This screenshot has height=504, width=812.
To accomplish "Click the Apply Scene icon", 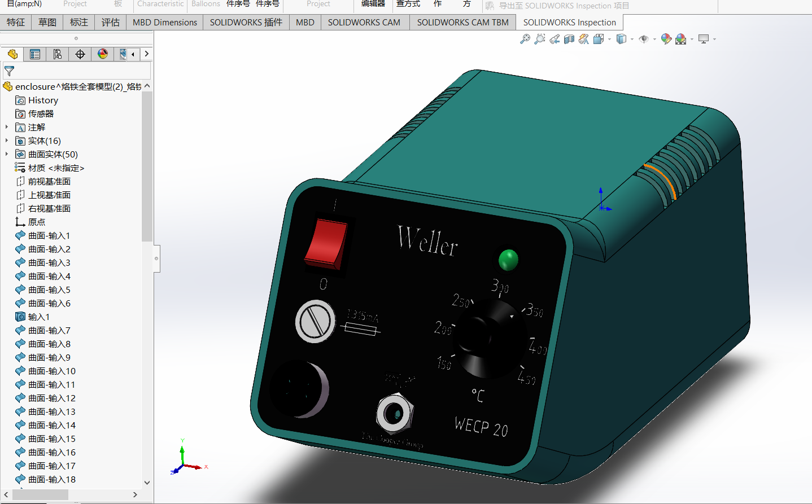I will click(681, 39).
